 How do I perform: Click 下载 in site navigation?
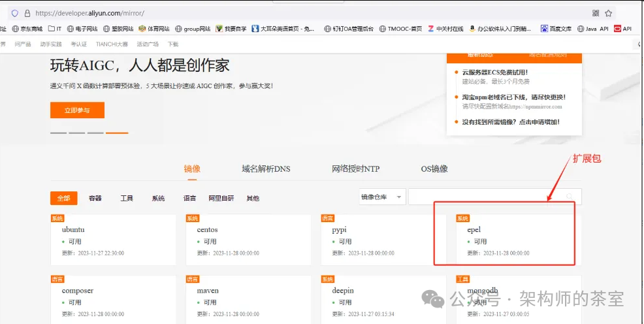[x=173, y=44]
